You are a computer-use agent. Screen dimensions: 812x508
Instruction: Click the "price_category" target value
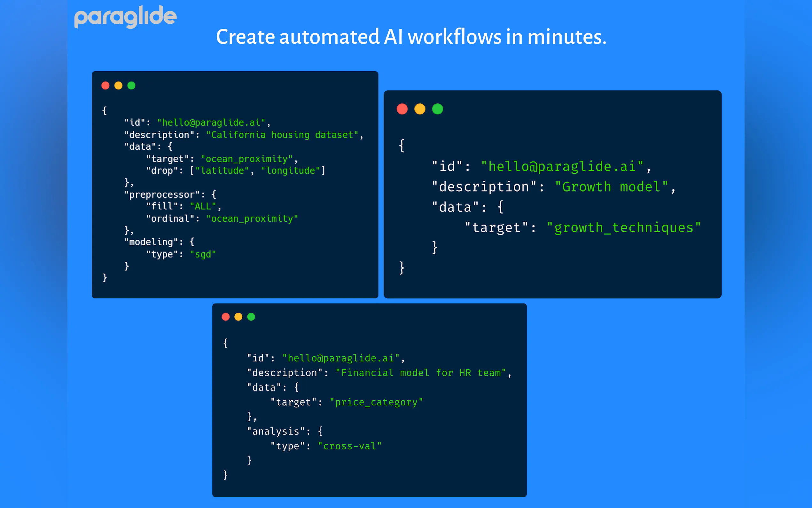[x=376, y=402]
